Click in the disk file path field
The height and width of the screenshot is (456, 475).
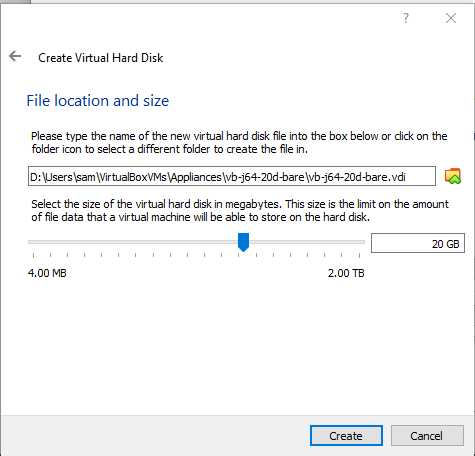tap(232, 176)
